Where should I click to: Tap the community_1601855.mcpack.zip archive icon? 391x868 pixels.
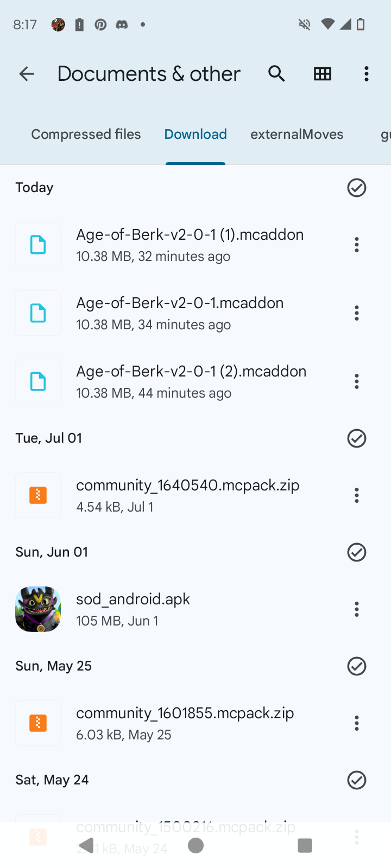pos(38,723)
